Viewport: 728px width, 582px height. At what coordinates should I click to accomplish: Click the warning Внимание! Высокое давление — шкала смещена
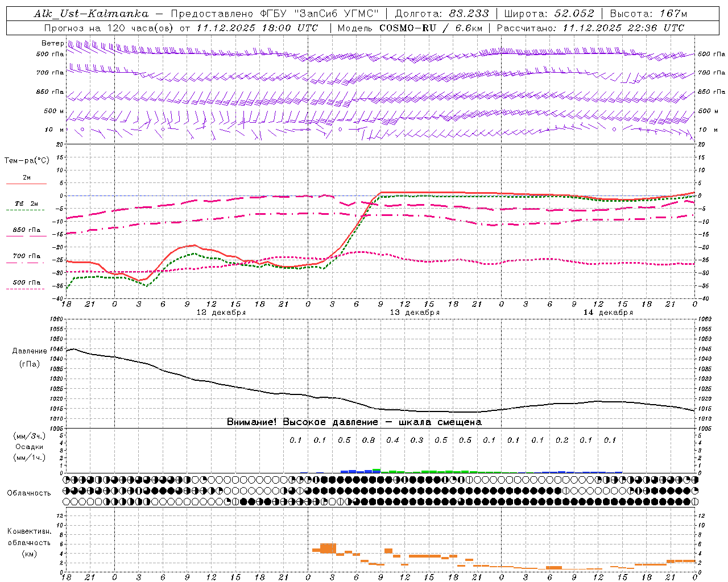point(354,422)
